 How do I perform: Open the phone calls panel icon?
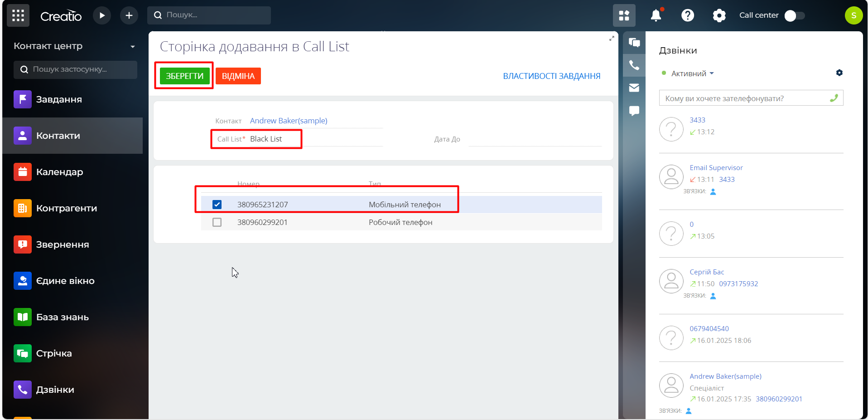point(634,65)
